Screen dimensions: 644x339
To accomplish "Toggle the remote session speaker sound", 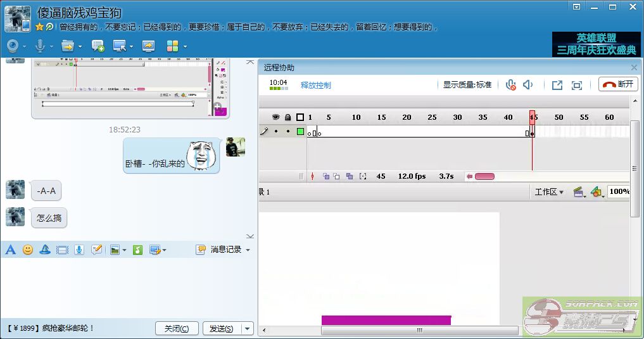I will point(527,85).
